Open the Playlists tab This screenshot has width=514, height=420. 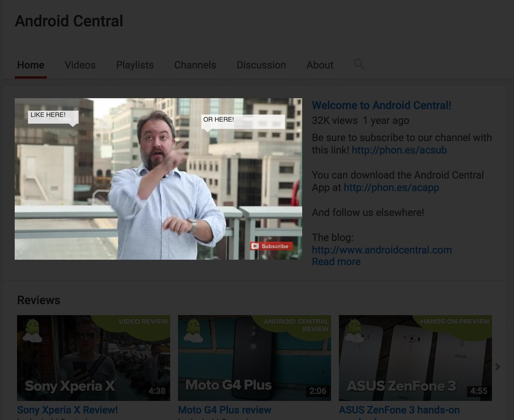pos(135,65)
